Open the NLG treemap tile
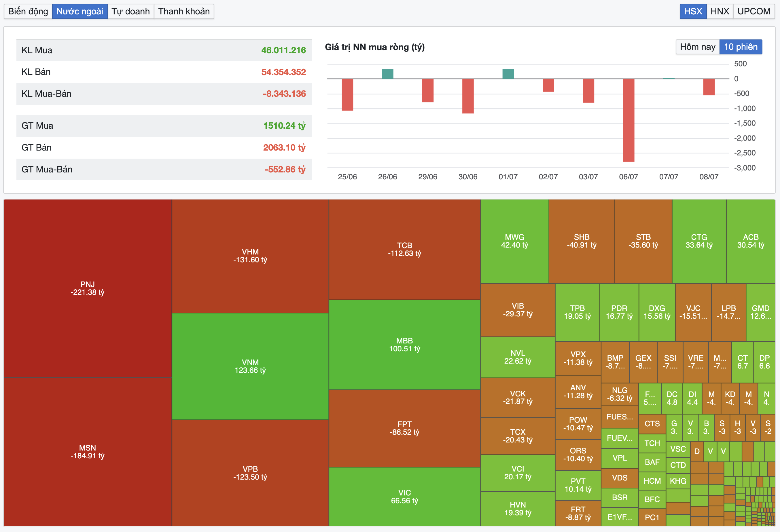 [x=620, y=394]
